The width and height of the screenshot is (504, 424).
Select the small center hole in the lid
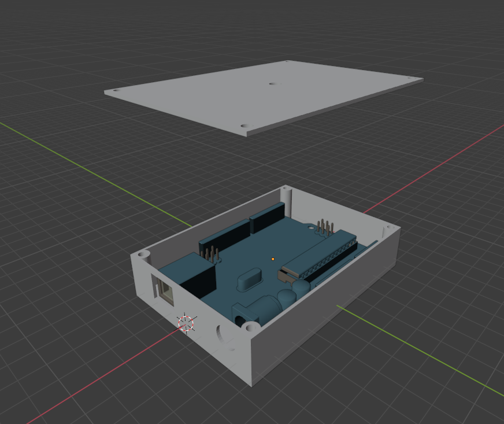click(x=272, y=85)
